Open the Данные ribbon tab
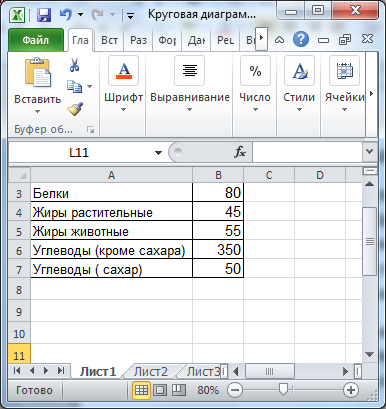 196,40
